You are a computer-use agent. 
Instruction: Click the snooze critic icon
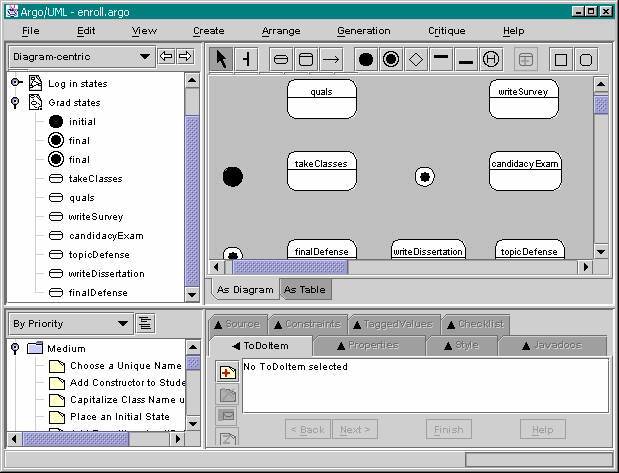pos(228,437)
